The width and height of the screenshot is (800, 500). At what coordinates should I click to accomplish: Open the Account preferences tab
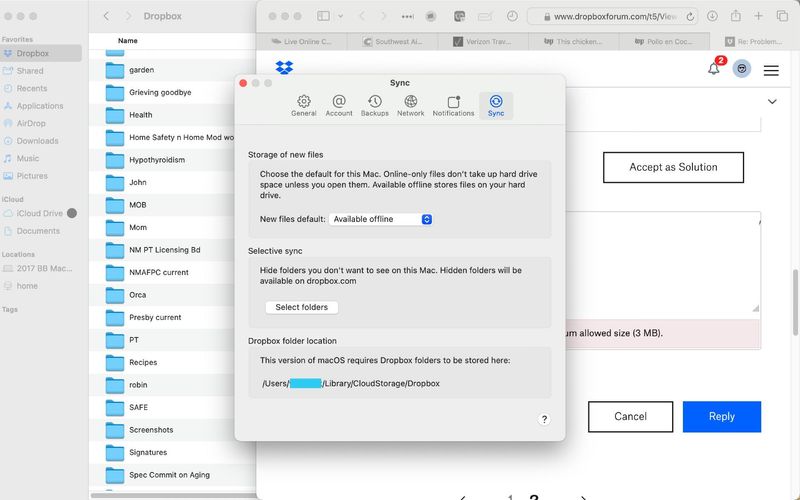339,106
